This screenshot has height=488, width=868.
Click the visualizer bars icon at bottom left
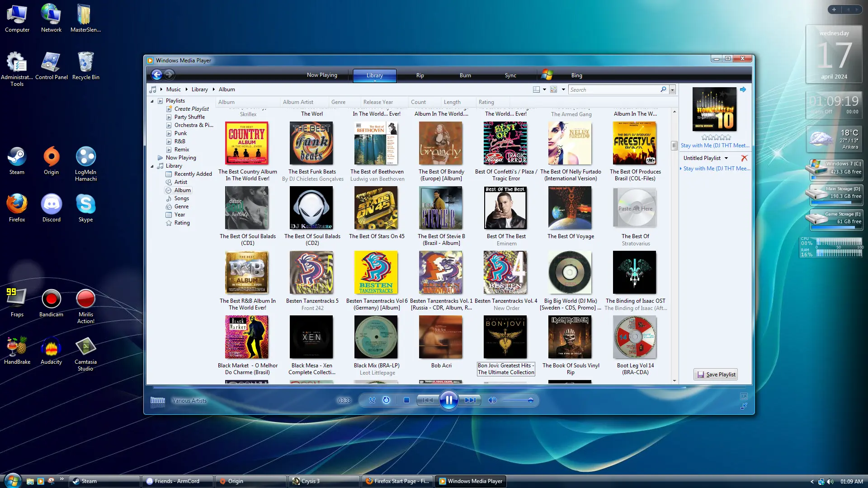[157, 401]
